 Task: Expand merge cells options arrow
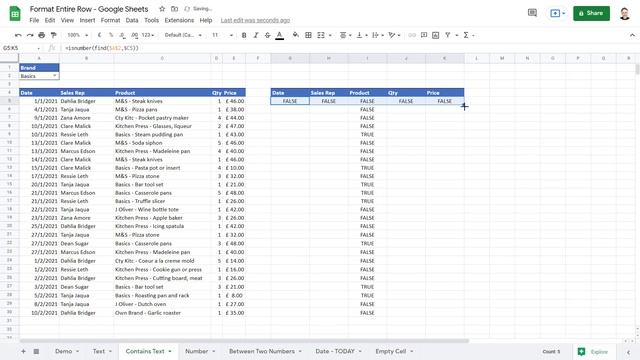tap(330, 36)
